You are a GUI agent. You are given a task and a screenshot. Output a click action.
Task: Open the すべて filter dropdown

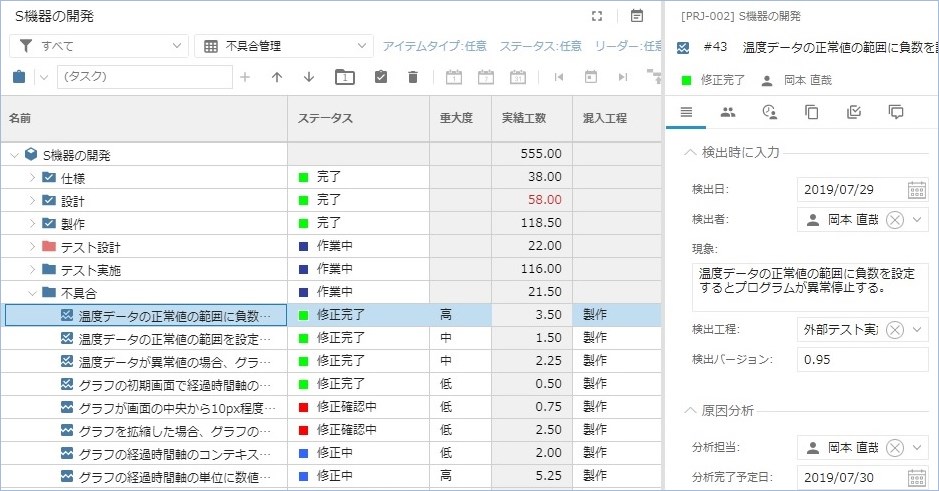(x=98, y=46)
